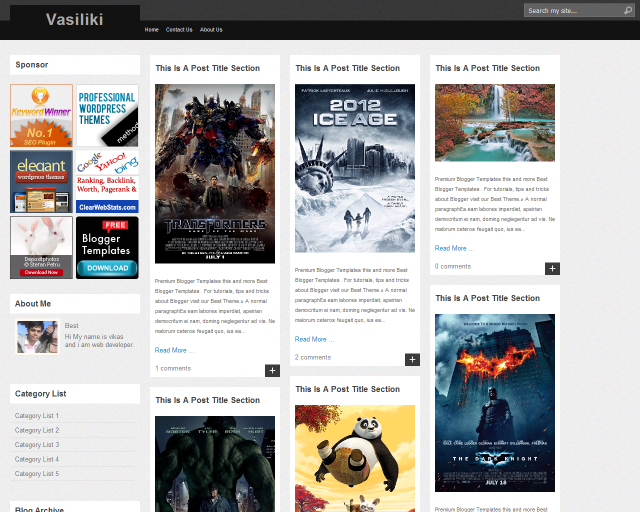Click Read More under the Transformers post
640x512 pixels.
pyautogui.click(x=174, y=350)
